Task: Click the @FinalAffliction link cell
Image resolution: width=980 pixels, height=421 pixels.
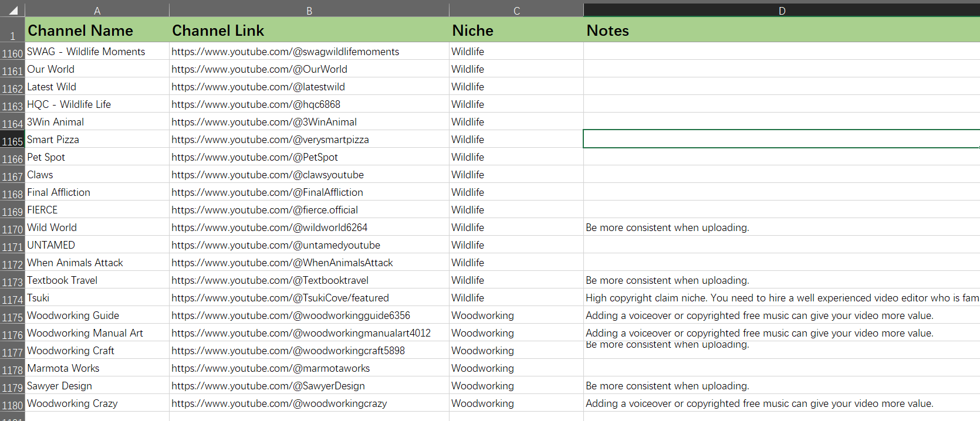Action: [309, 192]
